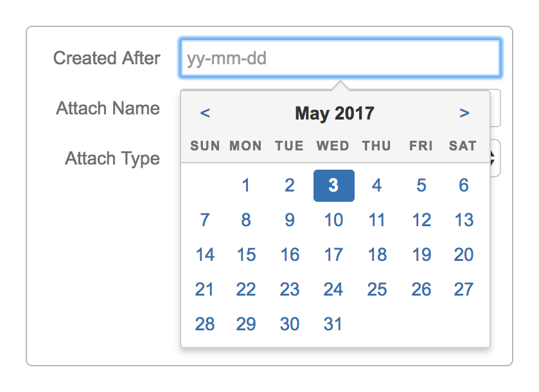539x392 pixels.
Task: Open the May 2017 month header
Action: pos(334,113)
